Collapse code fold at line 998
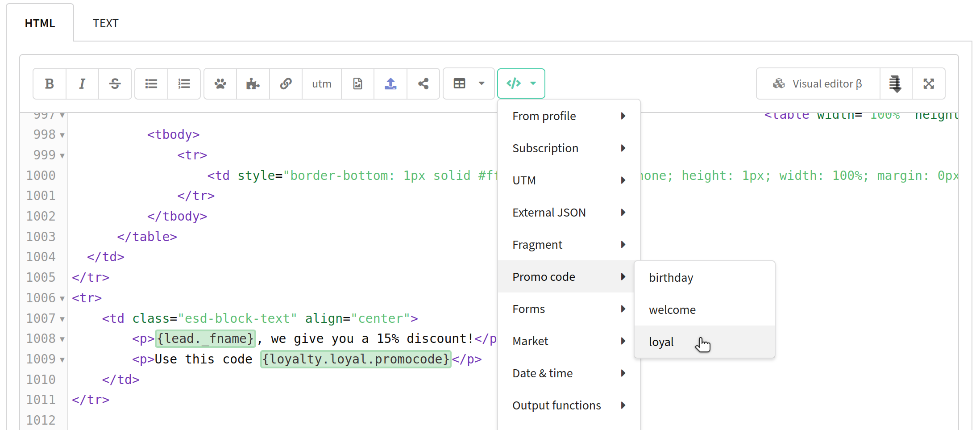980x430 pixels. pos(62,135)
